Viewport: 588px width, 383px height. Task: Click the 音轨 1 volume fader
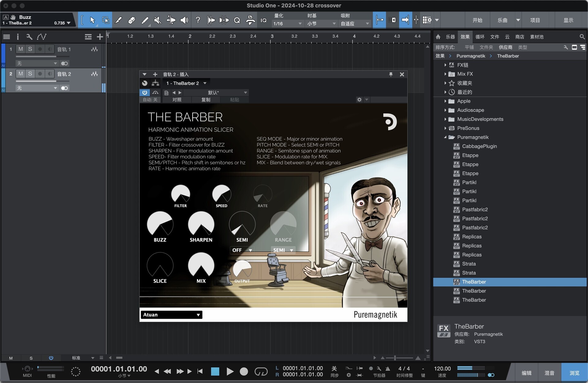43,57
